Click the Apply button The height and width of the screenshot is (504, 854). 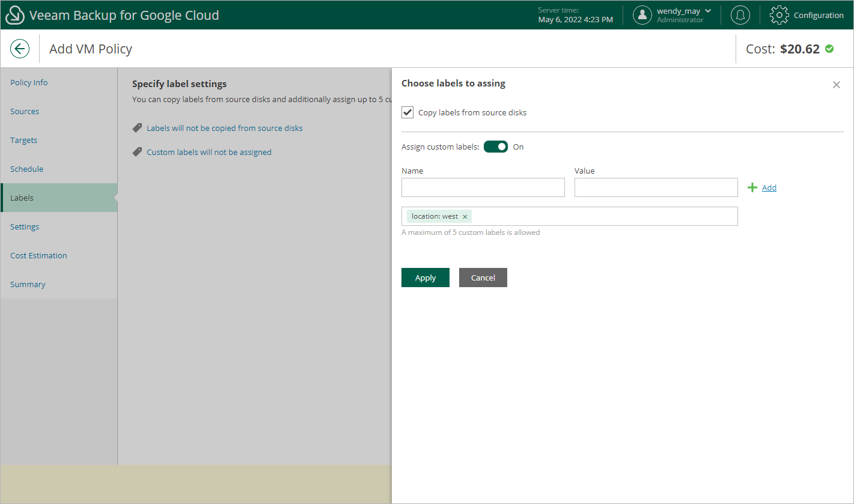[425, 278]
